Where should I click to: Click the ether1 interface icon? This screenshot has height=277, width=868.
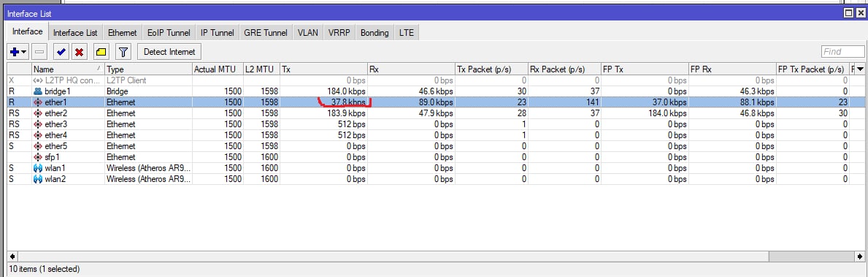pyautogui.click(x=38, y=102)
